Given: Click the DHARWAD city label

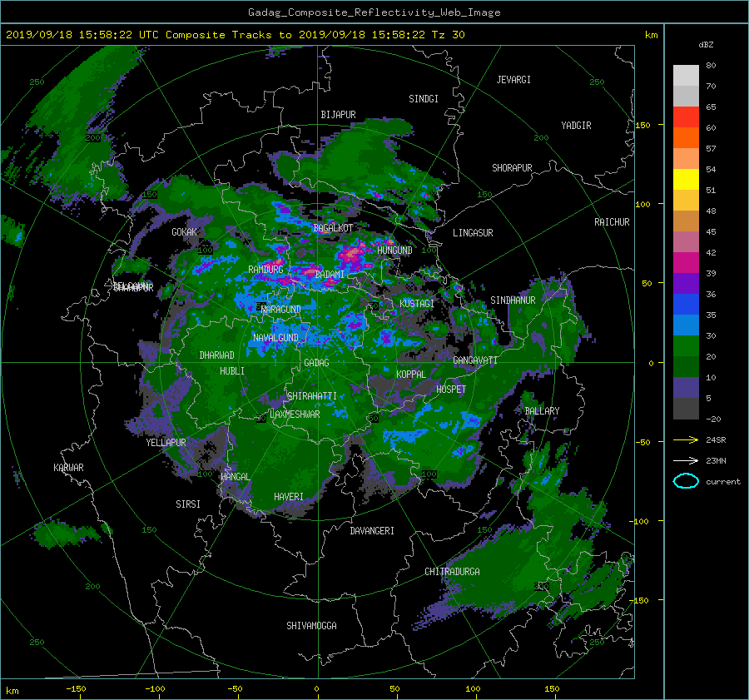Looking at the screenshot, I should [x=216, y=355].
